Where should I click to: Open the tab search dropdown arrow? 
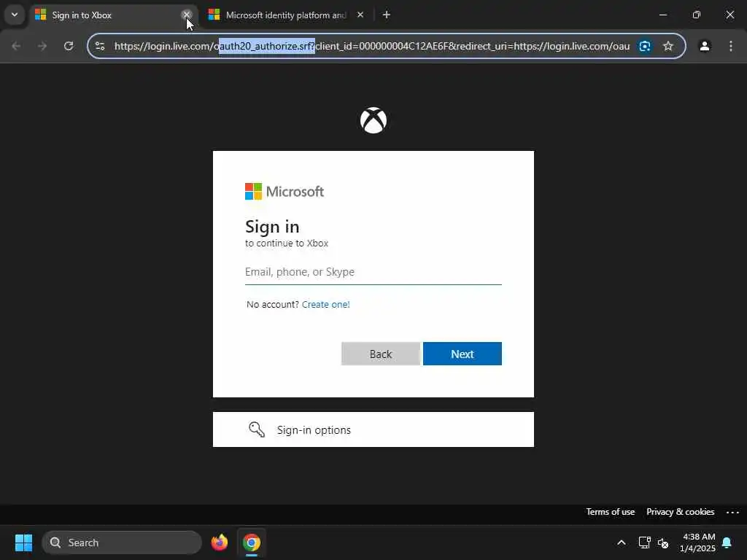(15, 15)
